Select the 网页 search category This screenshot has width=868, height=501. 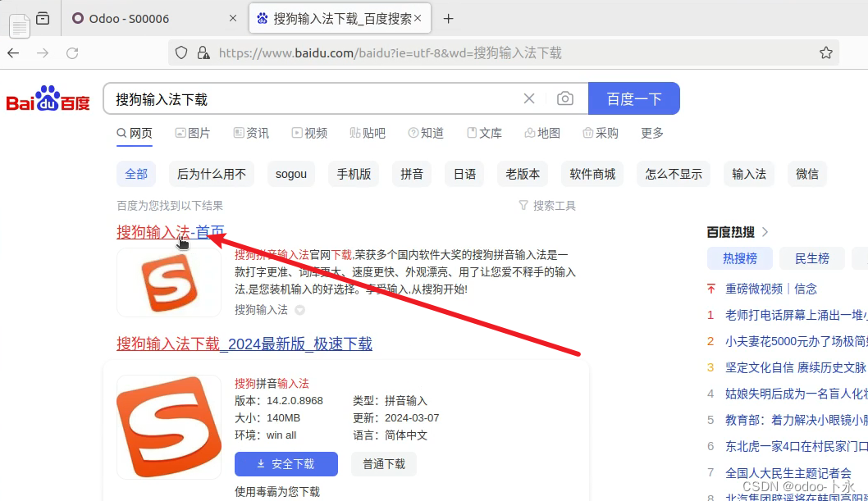tap(135, 134)
